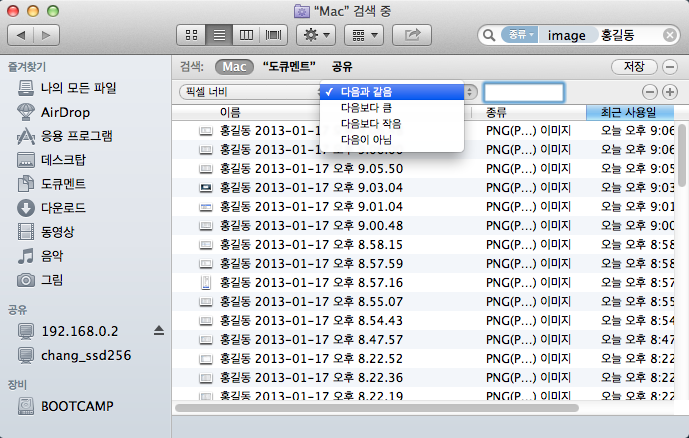Screen dimensions: 689x438
Task: Open the arrange-by dropdown in toolbar
Action: [364, 35]
